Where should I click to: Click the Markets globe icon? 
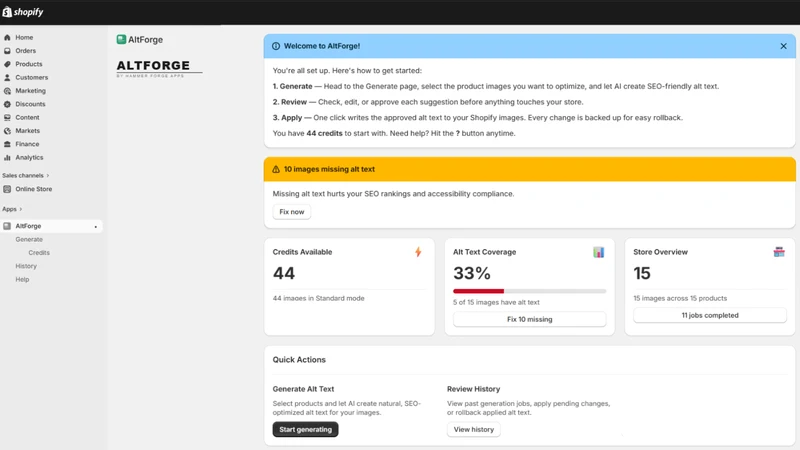7,131
